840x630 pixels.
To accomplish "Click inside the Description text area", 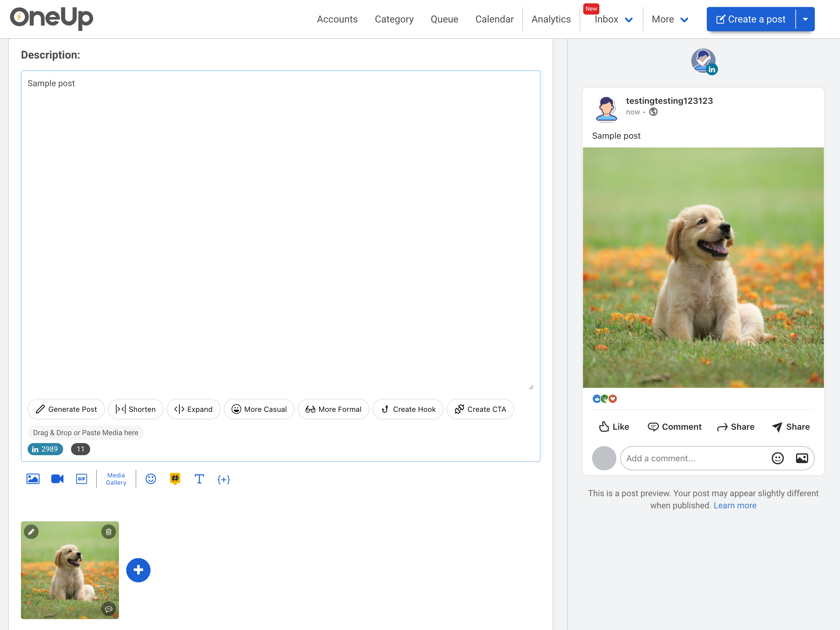I will pyautogui.click(x=280, y=228).
